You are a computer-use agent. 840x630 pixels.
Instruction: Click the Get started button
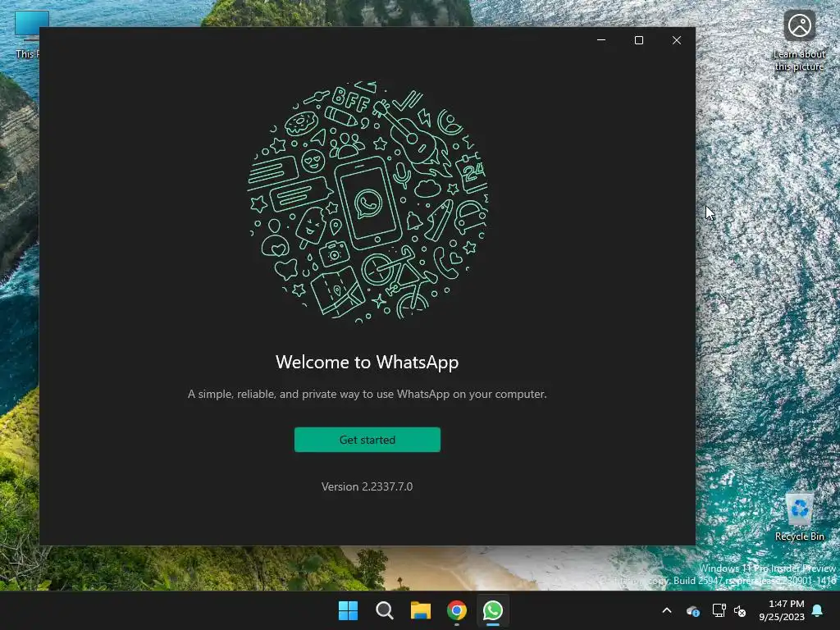367,440
